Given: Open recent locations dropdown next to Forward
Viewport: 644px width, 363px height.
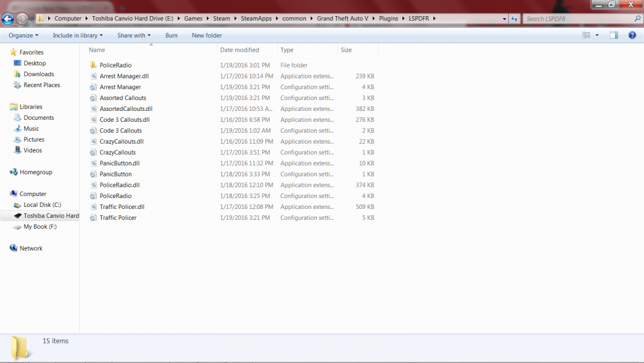Looking at the screenshot, I should (32, 19).
